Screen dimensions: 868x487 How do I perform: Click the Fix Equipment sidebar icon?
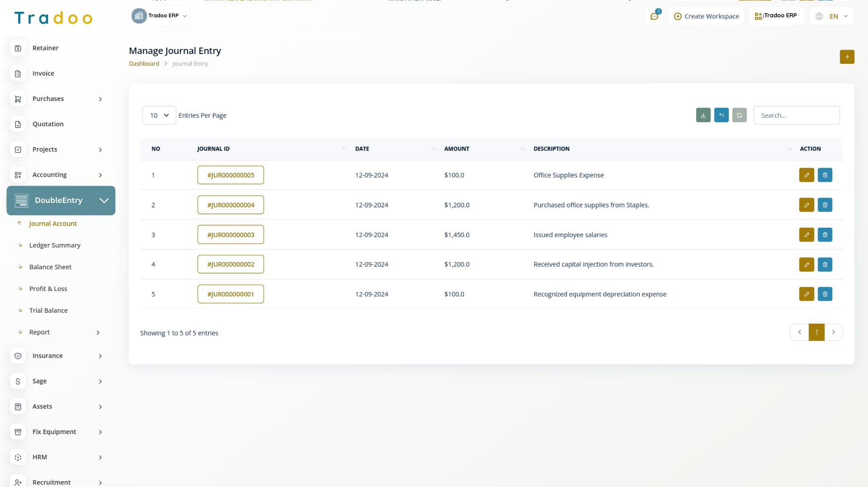18,432
